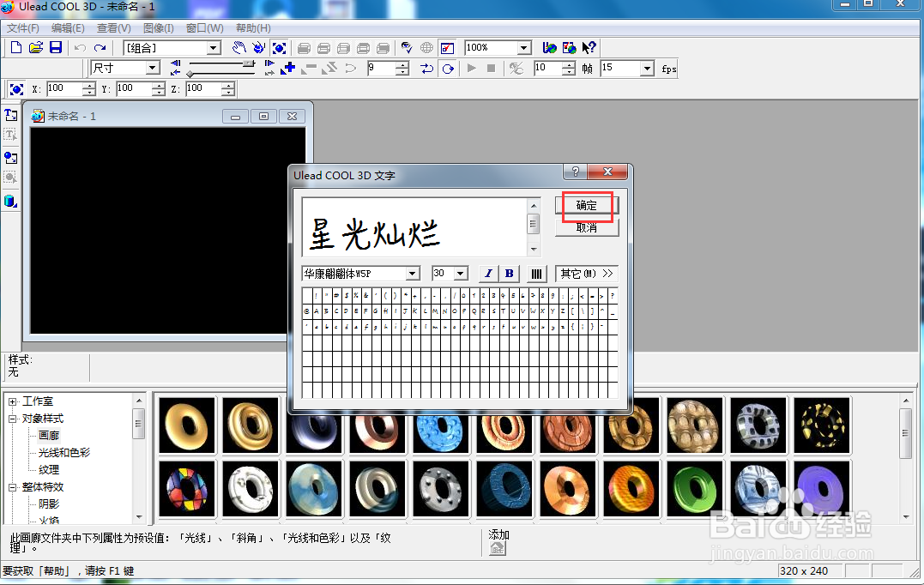The width and height of the screenshot is (924, 585).
Task: Toggle bold in the text dialog
Action: coord(509,274)
